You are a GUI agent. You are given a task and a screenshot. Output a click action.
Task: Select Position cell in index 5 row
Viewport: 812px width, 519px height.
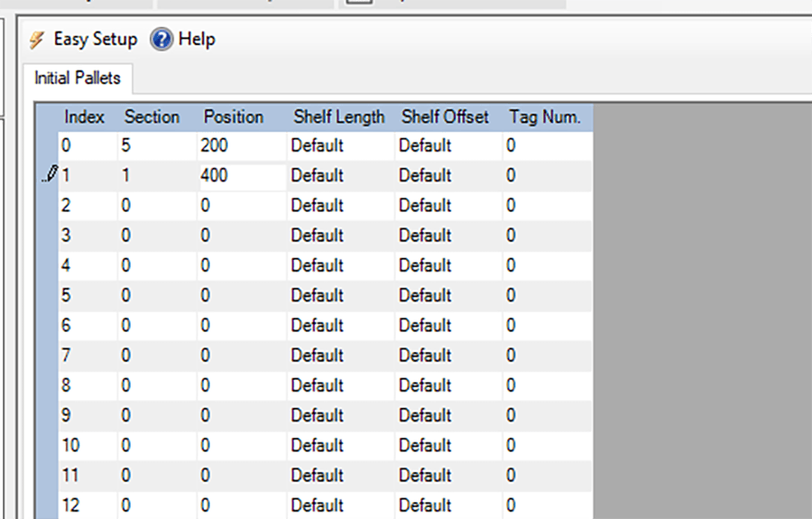coord(242,296)
